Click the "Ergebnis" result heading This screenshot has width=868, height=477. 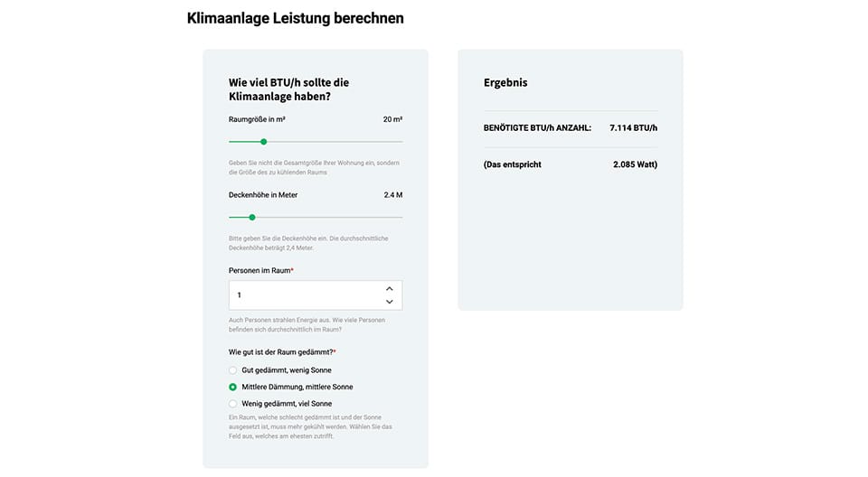coord(505,82)
